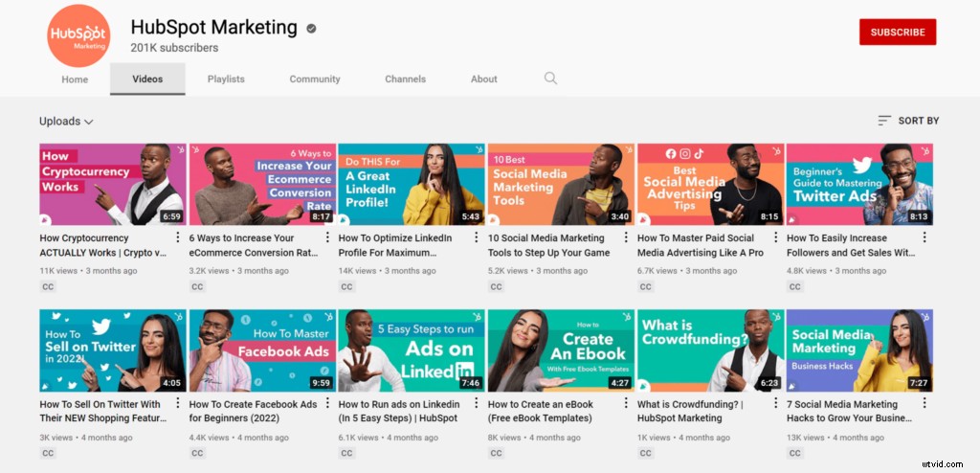
Task: Open video title 6 Ways to Increase Your eCommerce Conversion
Action: pos(253,245)
